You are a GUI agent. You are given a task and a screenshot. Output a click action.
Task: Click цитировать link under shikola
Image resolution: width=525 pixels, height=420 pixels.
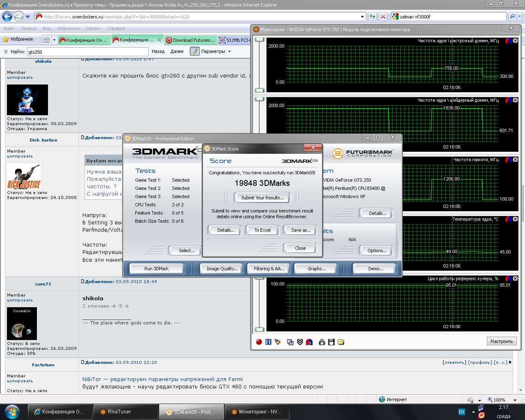pyautogui.click(x=20, y=78)
